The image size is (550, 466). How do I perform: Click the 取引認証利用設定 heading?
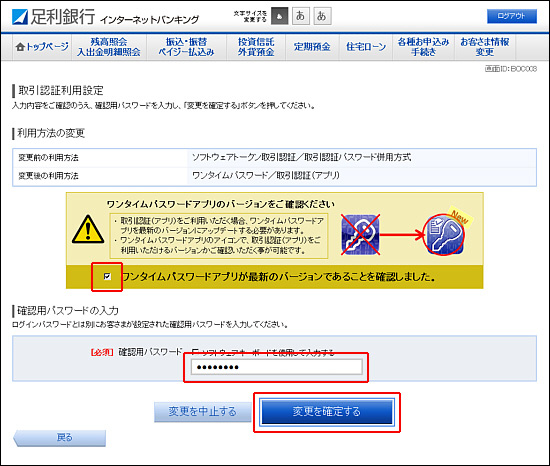pyautogui.click(x=61, y=91)
